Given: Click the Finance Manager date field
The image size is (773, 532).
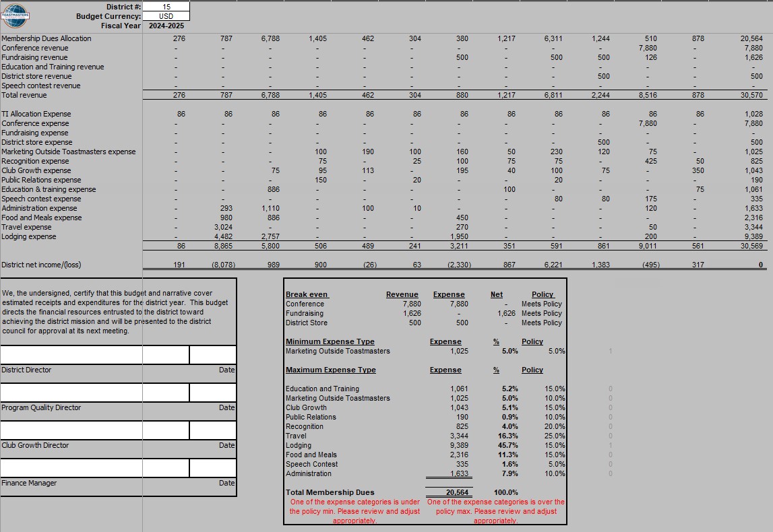Looking at the screenshot, I should (x=213, y=468).
